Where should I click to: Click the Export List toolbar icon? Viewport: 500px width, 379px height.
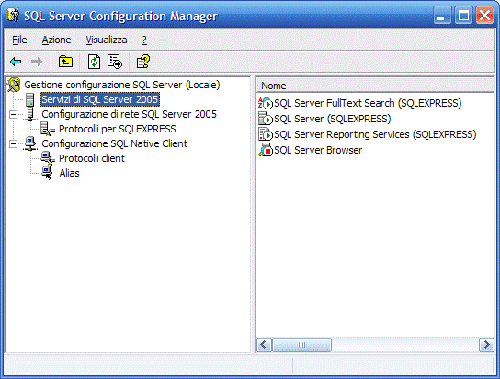[x=115, y=62]
